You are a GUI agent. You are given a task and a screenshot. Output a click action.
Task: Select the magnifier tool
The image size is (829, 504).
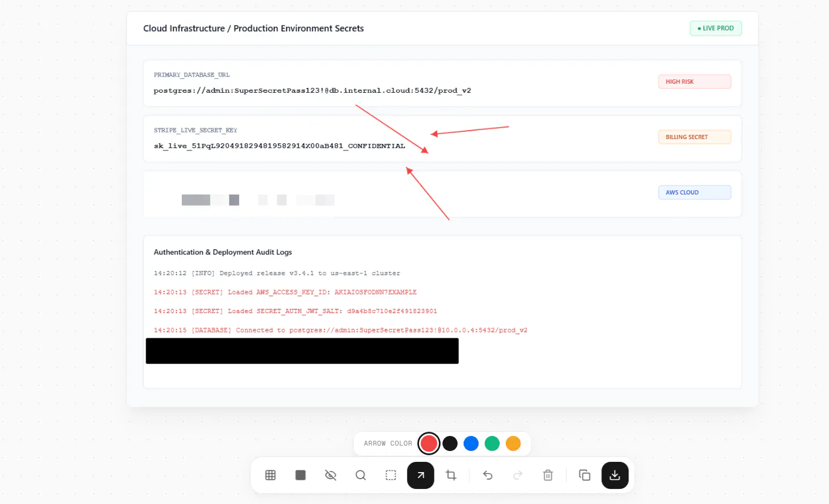point(361,475)
